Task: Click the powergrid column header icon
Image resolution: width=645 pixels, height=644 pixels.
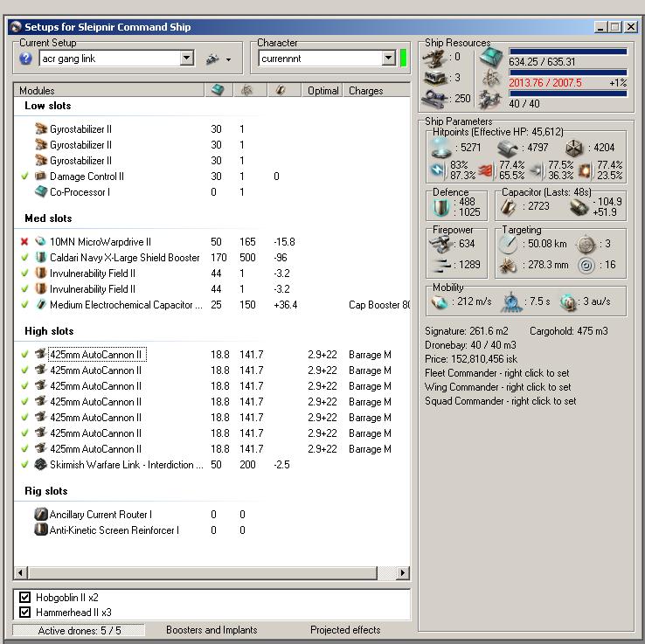Action: (246, 90)
